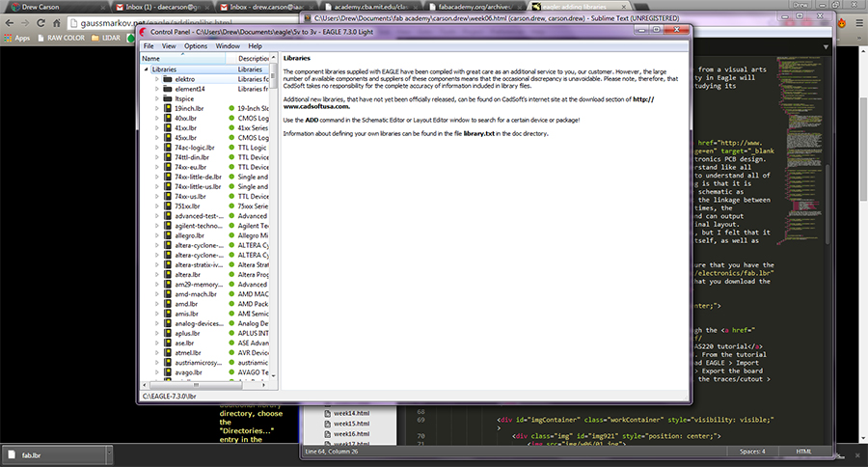Open fab.lbr download options arrow
Viewport: 868px width, 467px height.
(109, 454)
